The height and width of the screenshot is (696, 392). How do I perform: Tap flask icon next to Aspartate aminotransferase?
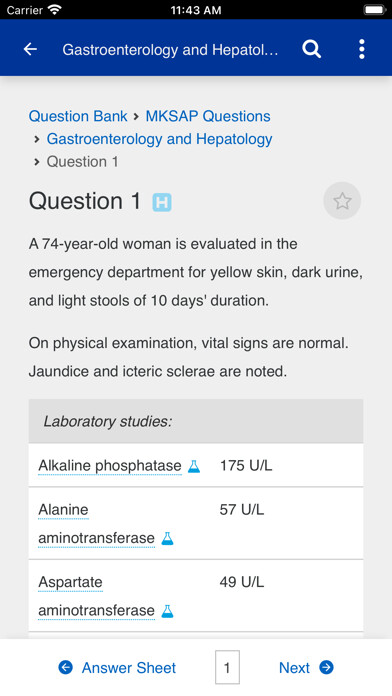167,611
